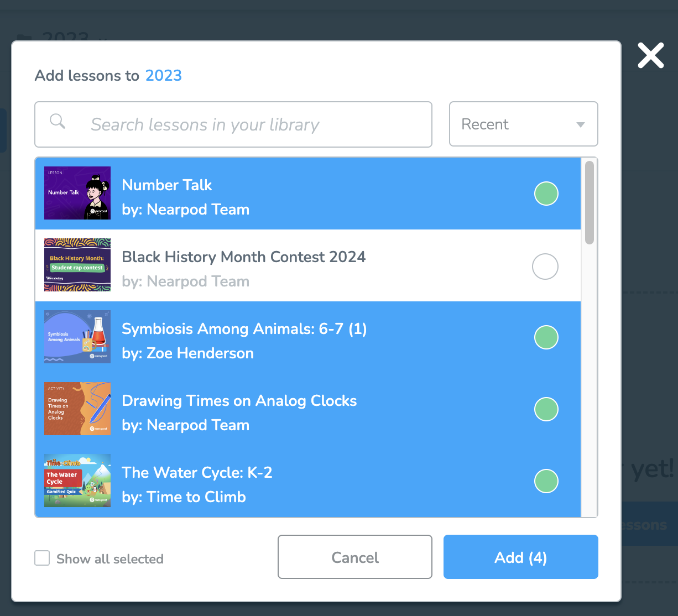Enable the Show all selected checkbox
Viewport: 678px width, 616px height.
tap(42, 558)
